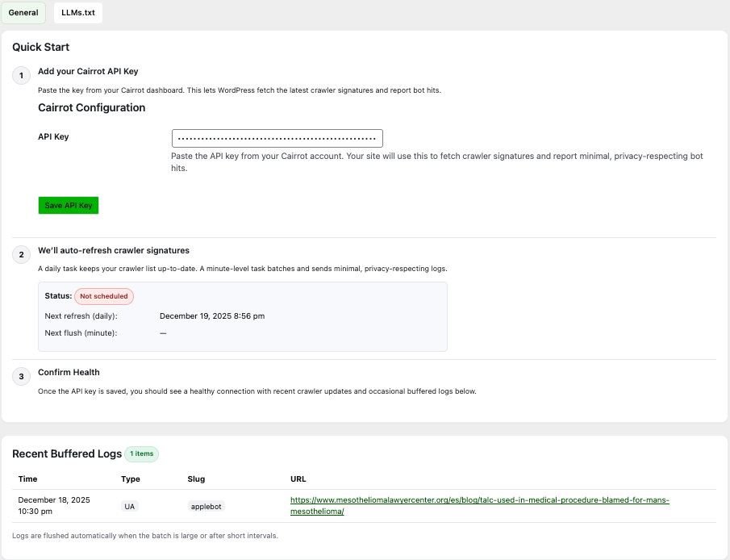Screen dimensions: 730x560
Task: Select step 3 circle icon
Action: tap(21, 377)
